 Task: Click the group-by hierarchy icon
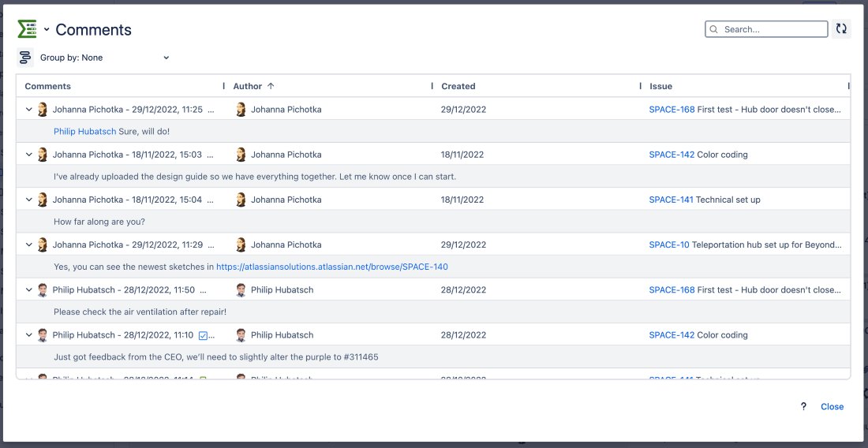(25, 58)
